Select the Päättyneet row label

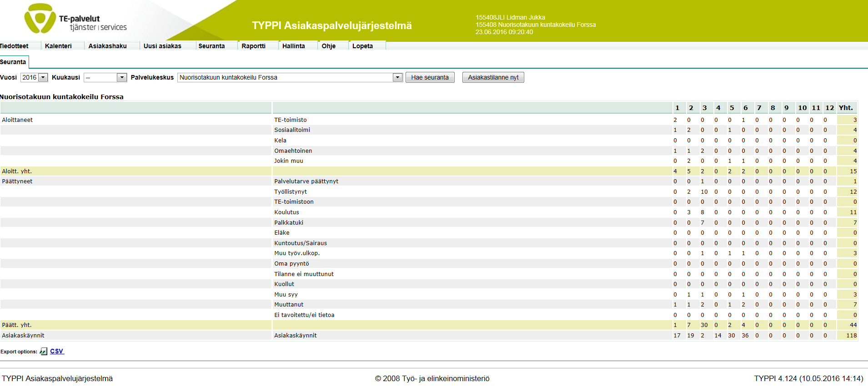pos(17,181)
